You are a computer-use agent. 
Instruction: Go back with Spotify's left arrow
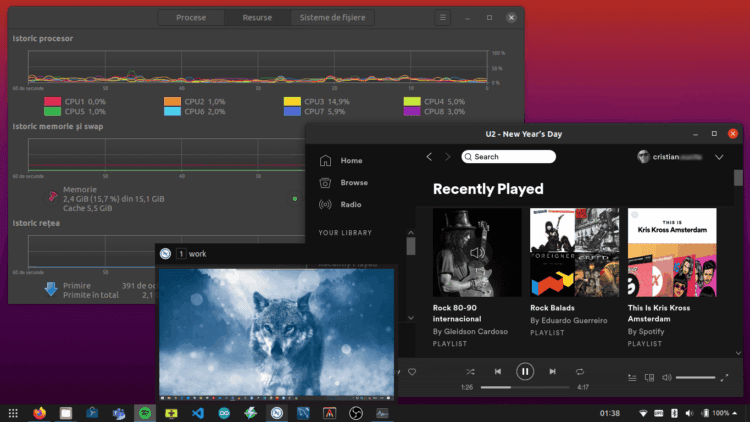click(x=429, y=157)
